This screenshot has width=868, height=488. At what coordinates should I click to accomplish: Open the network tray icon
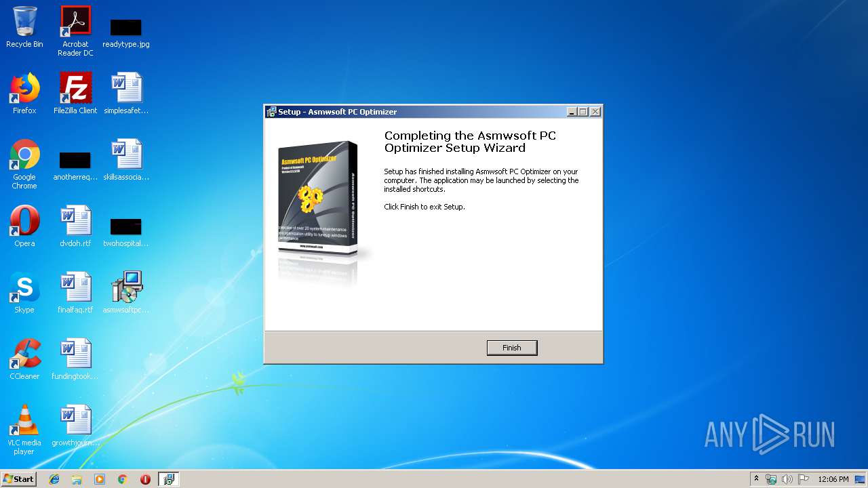pos(771,479)
